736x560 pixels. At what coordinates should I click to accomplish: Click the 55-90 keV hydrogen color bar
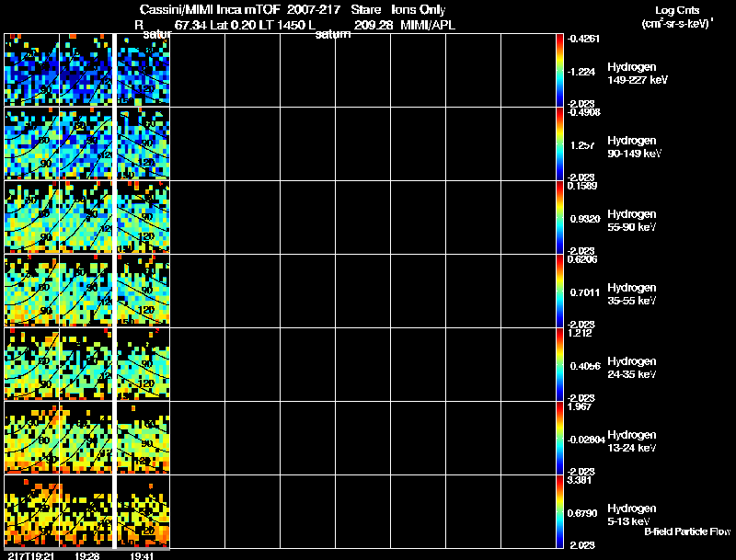[x=560, y=217]
